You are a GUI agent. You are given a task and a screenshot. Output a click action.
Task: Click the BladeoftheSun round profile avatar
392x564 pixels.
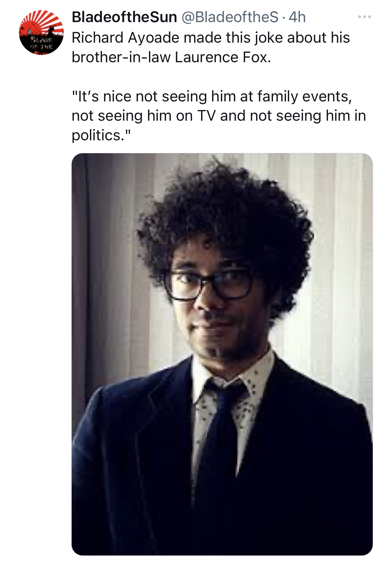(x=41, y=32)
